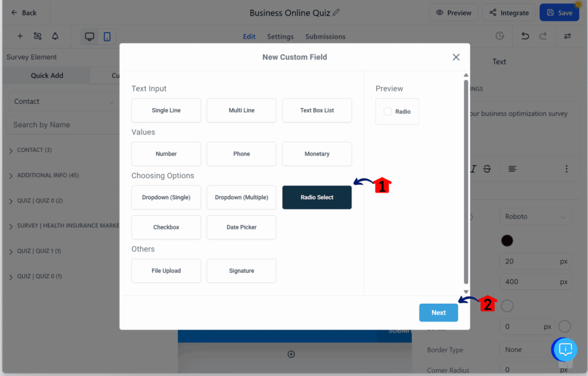Choose the Phone field type
Image resolution: width=588 pixels, height=376 pixels.
(x=242, y=154)
